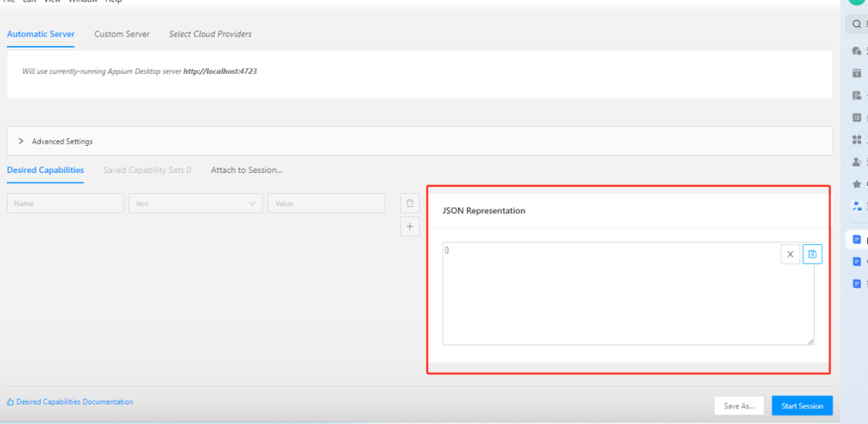Image resolution: width=868 pixels, height=424 pixels.
Task: Open Saved Capability Sets 0 tab
Action: (x=147, y=170)
